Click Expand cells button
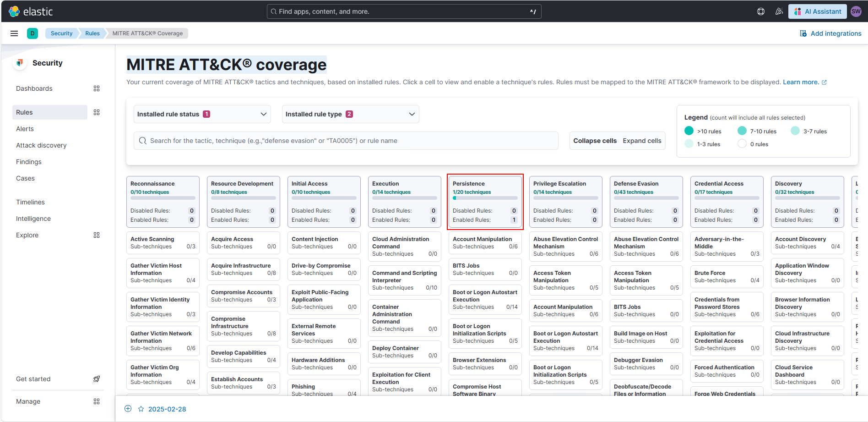This screenshot has width=868, height=422. click(x=642, y=141)
